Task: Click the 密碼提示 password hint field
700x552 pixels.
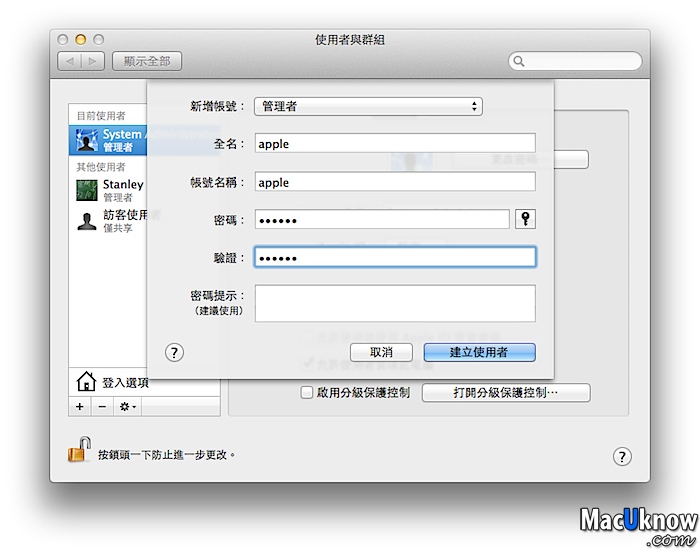Action: (x=395, y=303)
